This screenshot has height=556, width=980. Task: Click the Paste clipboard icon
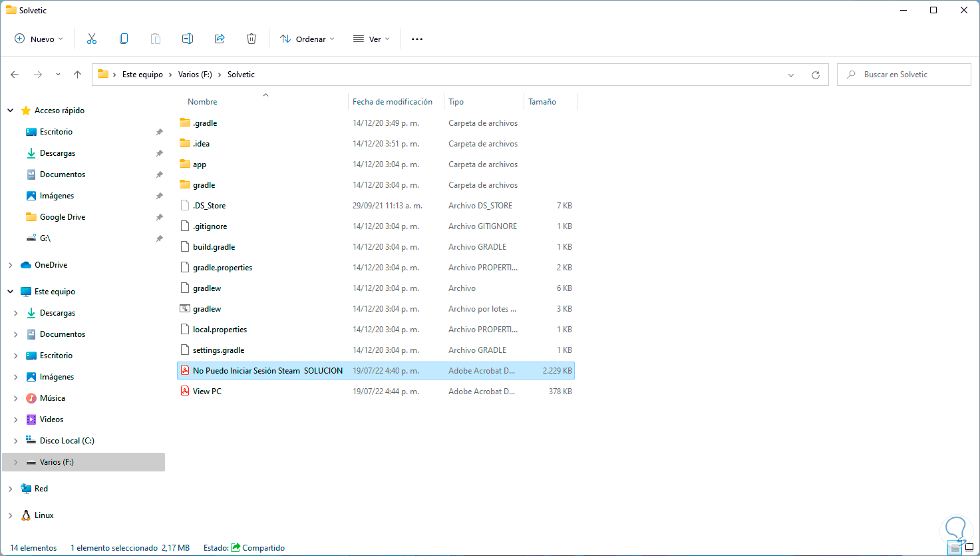(156, 39)
